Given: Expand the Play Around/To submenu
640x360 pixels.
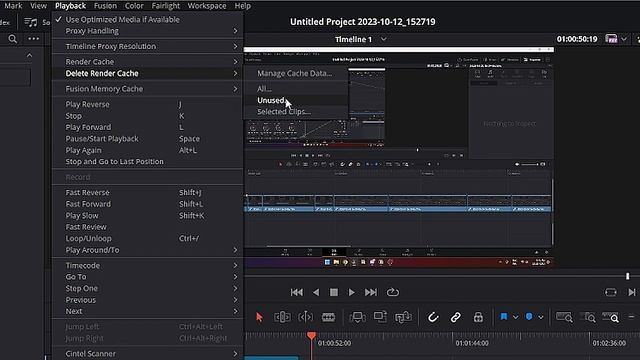Looking at the screenshot, I should point(148,250).
